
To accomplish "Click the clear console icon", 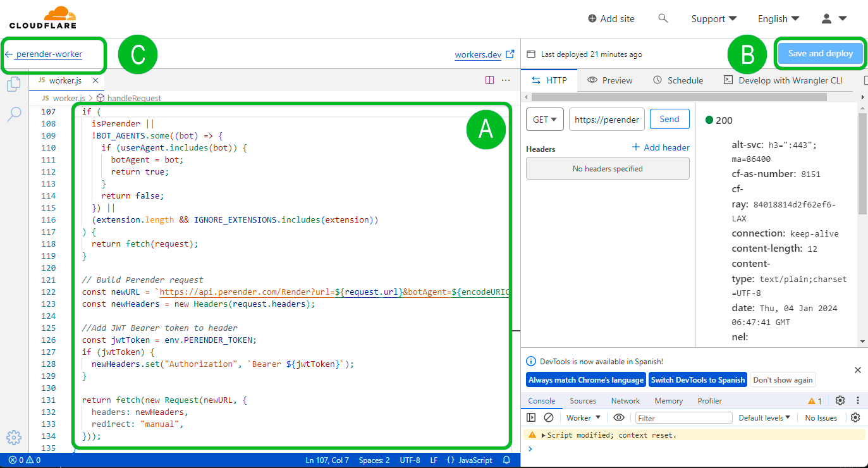I will (549, 417).
